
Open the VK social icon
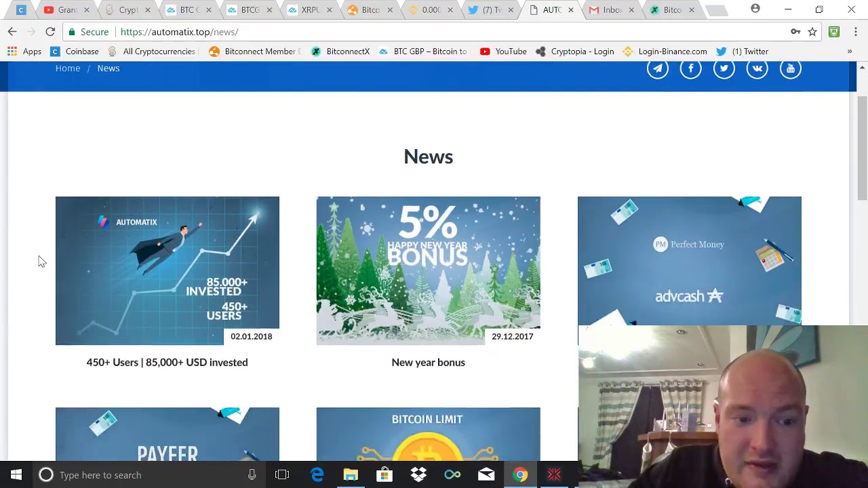pos(757,68)
